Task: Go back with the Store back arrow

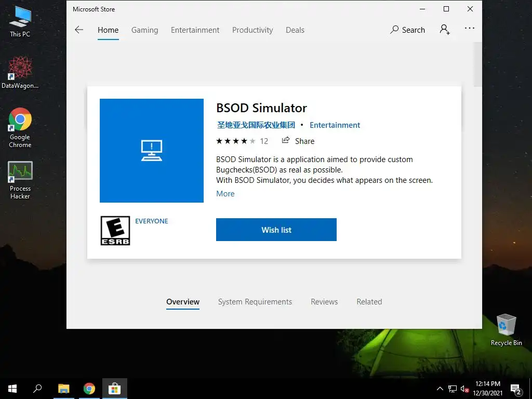Action: pos(79,30)
